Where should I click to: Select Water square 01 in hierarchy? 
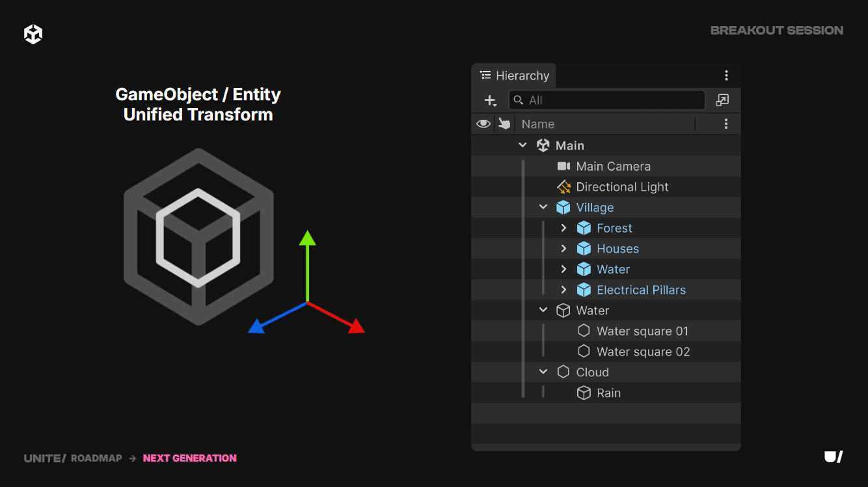(642, 331)
